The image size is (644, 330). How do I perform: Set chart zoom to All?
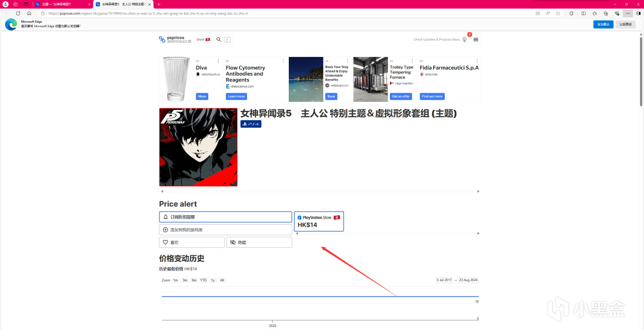(222, 280)
